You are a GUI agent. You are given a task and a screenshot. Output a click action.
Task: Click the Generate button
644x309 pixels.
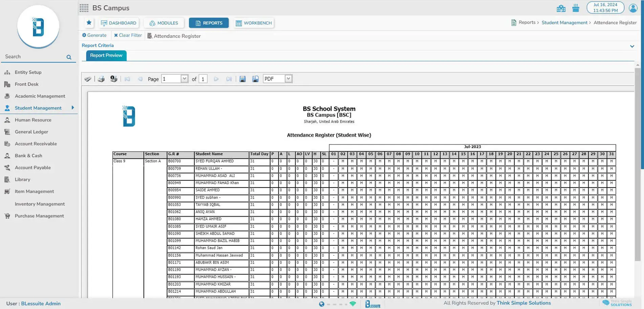pyautogui.click(x=94, y=35)
